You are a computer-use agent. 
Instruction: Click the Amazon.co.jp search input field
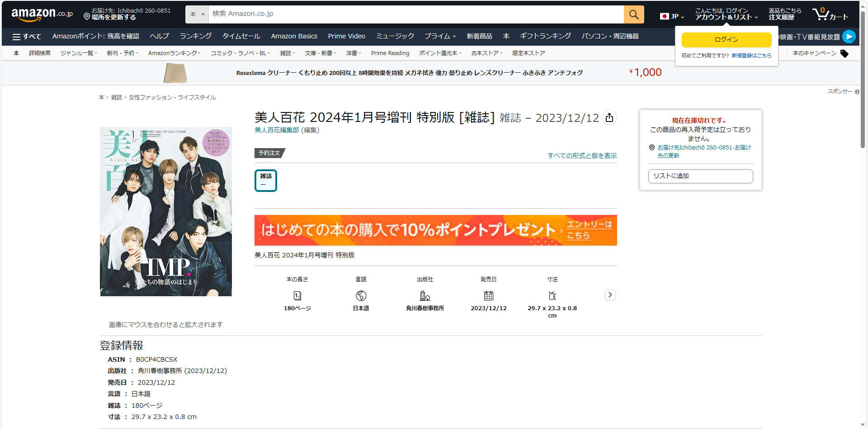[416, 14]
